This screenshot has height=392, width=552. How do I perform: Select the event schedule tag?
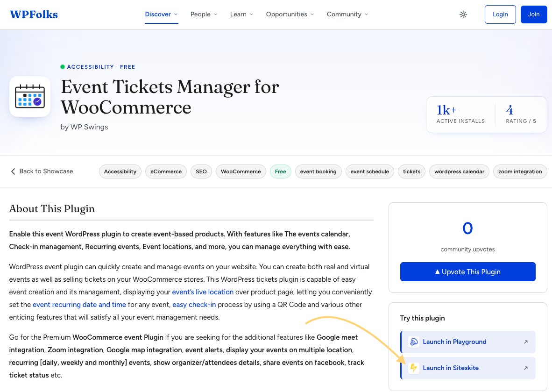click(x=370, y=171)
